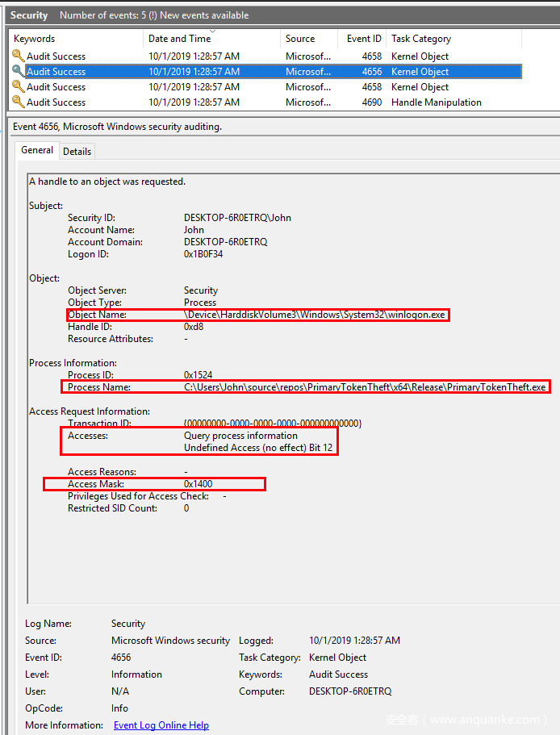Click the 4690 event ID cell
Image resolution: width=560 pixels, height=735 pixels.
[371, 102]
